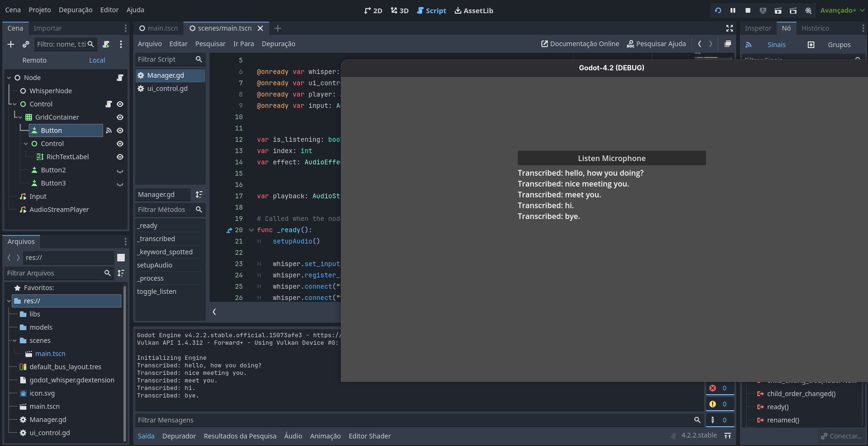Viewport: 868px width, 446px height.
Task: Collapse the root Node tree item
Action: [9, 78]
